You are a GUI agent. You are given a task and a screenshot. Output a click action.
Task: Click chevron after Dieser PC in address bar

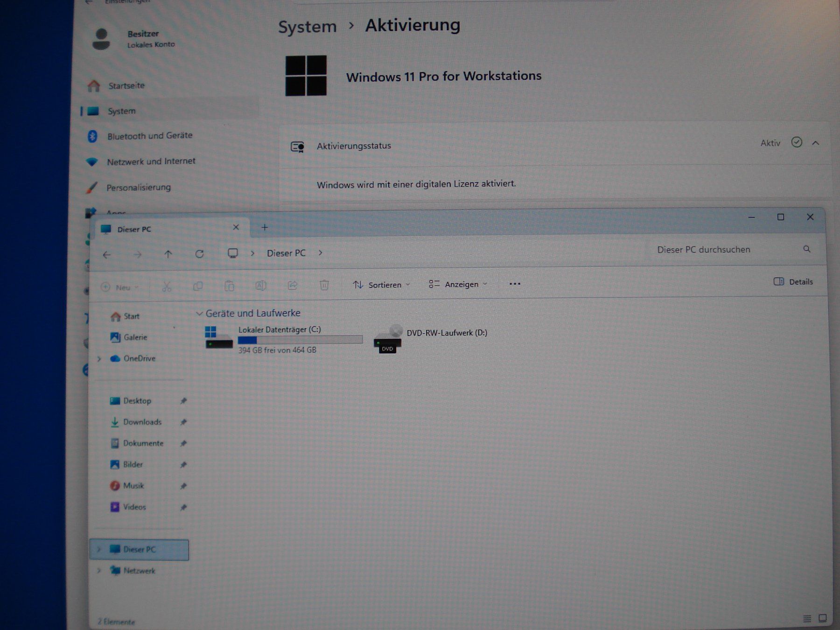(x=320, y=252)
